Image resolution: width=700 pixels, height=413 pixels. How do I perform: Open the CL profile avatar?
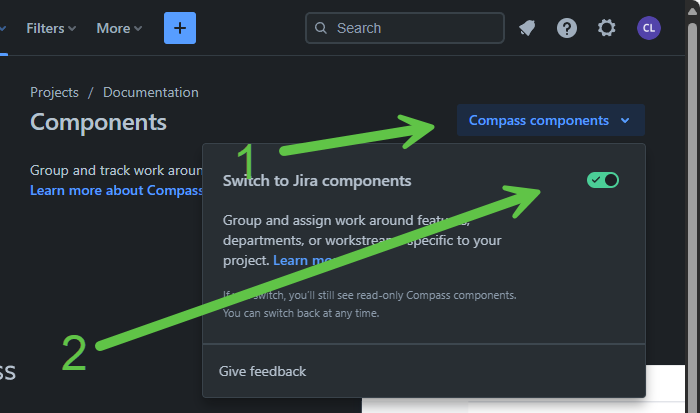pyautogui.click(x=649, y=28)
